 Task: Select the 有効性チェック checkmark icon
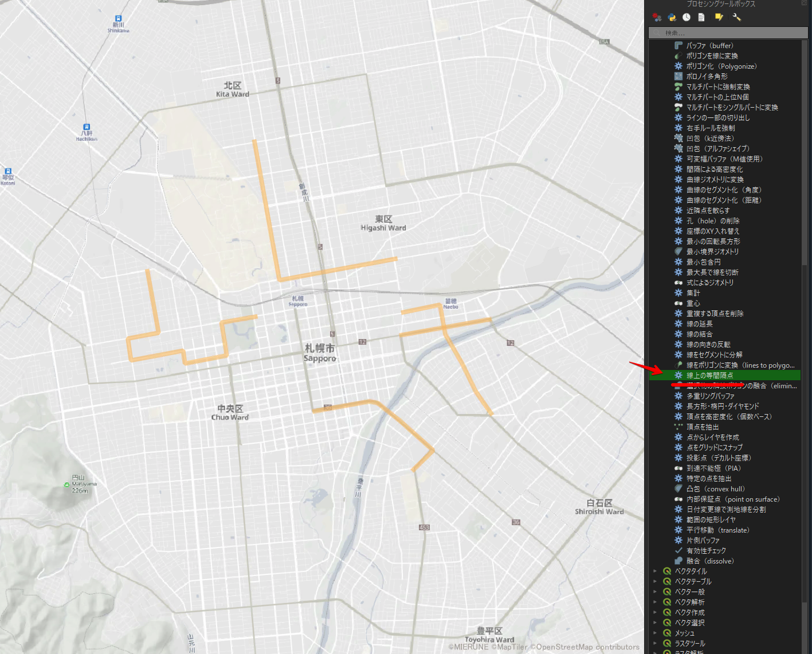click(x=678, y=550)
